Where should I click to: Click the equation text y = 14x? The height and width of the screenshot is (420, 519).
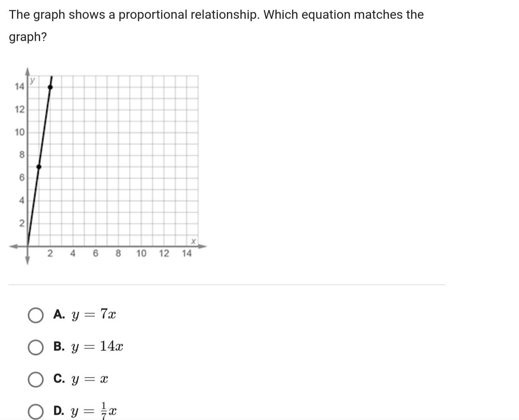[x=97, y=347]
